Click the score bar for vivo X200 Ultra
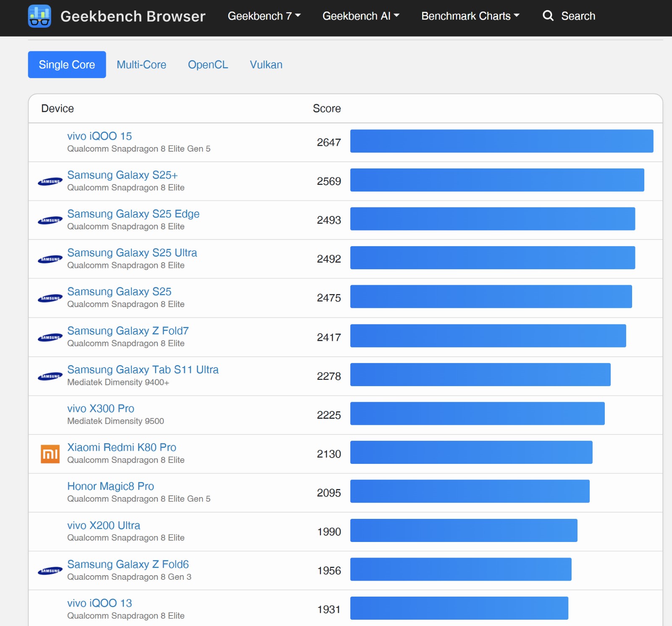Image resolution: width=672 pixels, height=626 pixels. (x=464, y=530)
